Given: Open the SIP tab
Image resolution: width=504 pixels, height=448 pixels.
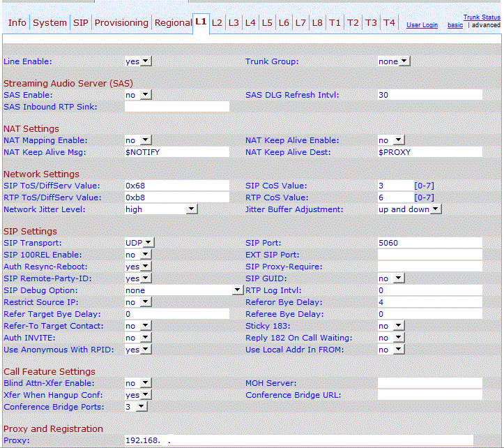Looking at the screenshot, I should pyautogui.click(x=81, y=23).
